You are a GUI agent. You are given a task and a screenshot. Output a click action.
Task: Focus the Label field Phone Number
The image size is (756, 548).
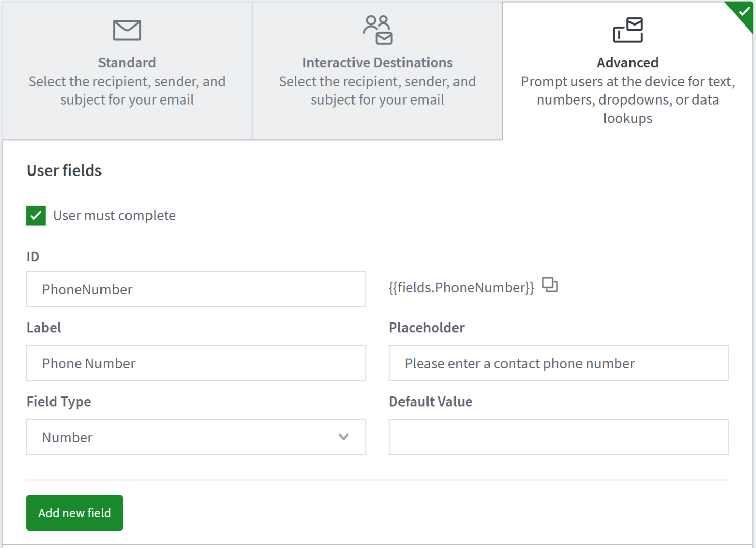click(196, 363)
